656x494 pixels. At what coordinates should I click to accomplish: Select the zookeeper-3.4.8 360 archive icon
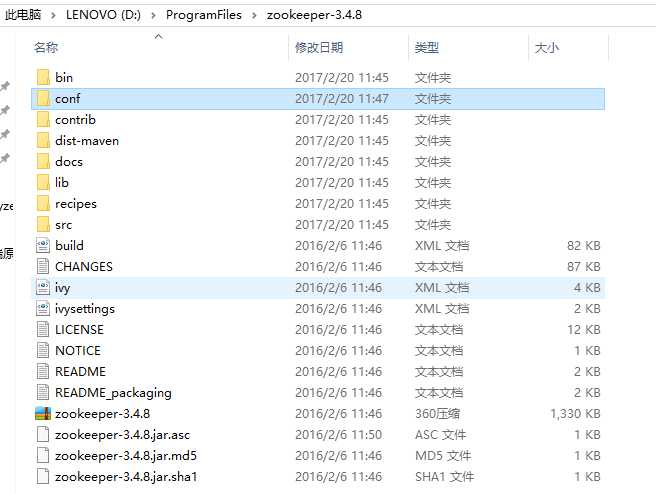tap(43, 413)
